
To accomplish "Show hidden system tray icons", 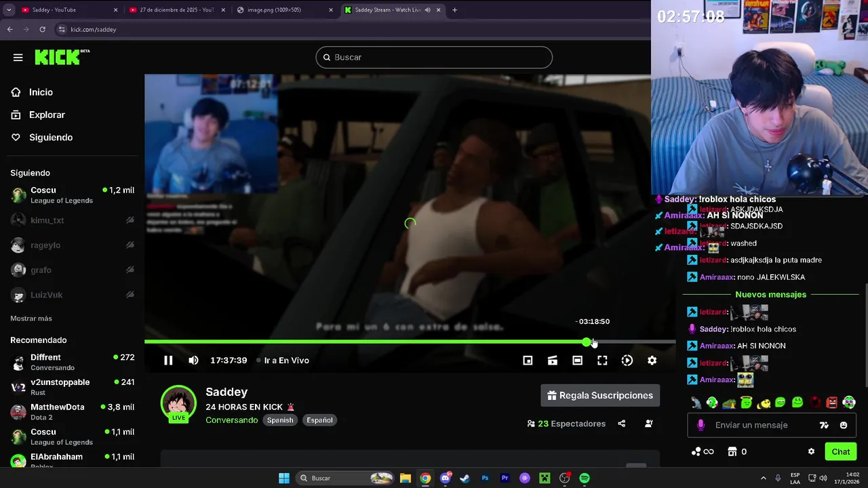I will 763,479.
